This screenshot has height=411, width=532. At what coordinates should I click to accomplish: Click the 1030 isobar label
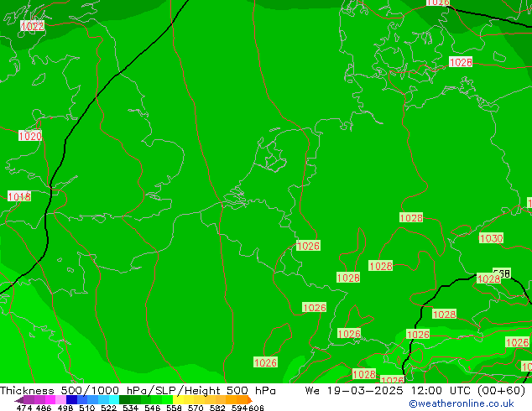[x=491, y=238]
